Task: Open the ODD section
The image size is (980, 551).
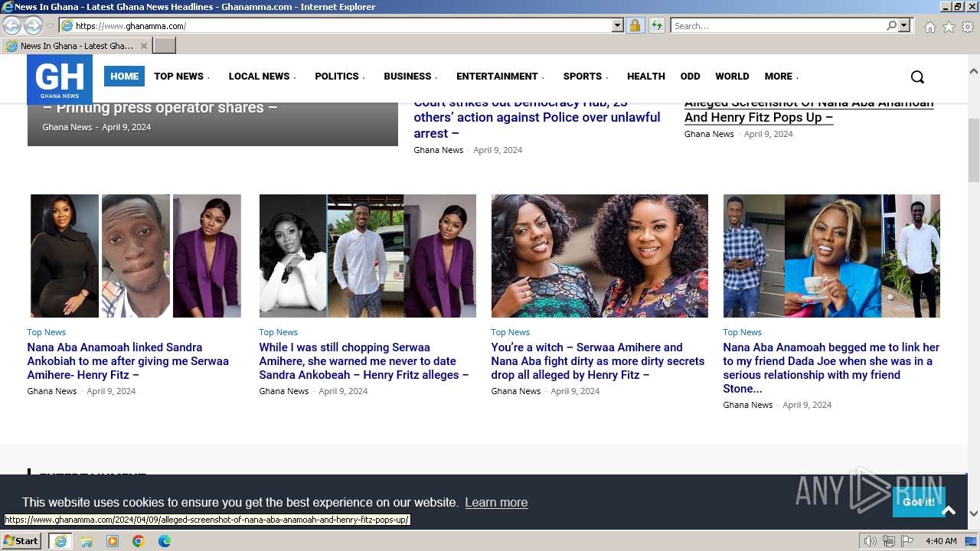Action: pyautogui.click(x=690, y=77)
